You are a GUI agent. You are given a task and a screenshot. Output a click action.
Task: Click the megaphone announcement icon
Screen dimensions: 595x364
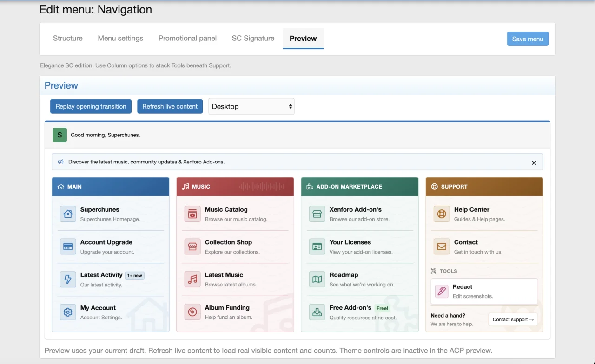tap(60, 162)
